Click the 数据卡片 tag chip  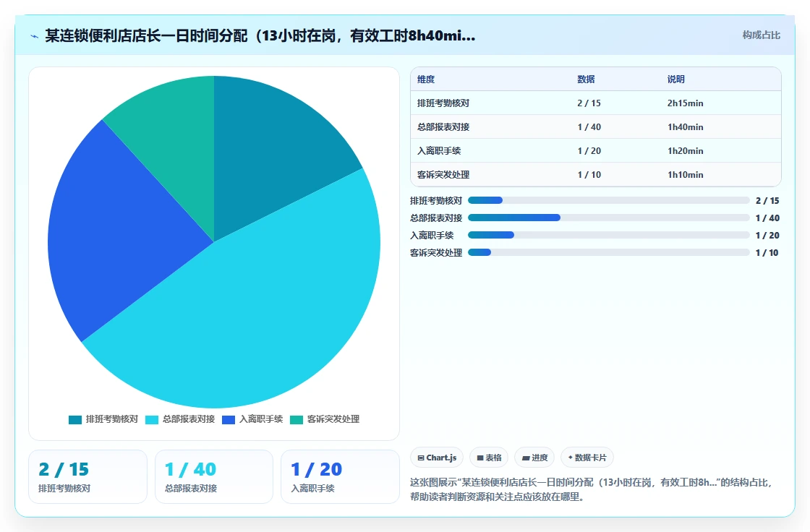[x=587, y=458]
